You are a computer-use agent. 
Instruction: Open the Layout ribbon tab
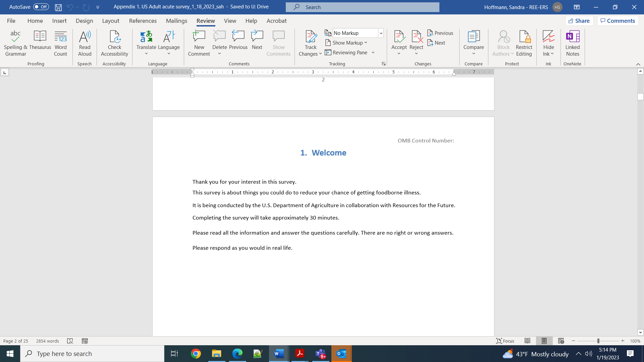click(x=110, y=21)
